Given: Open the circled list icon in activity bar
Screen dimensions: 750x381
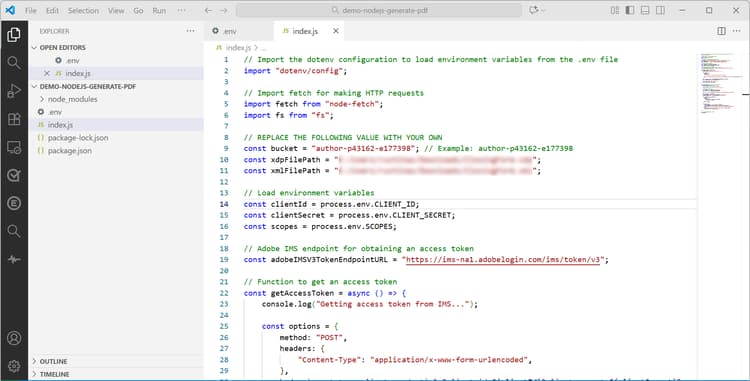Looking at the screenshot, I should [x=14, y=203].
